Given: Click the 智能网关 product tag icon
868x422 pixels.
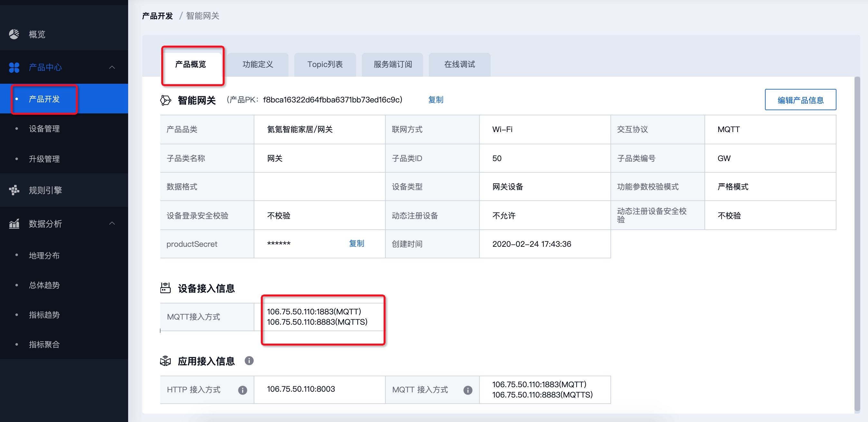Looking at the screenshot, I should (165, 100).
